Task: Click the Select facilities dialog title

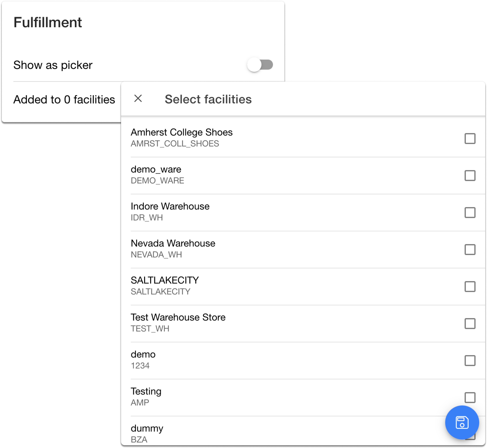Action: click(x=208, y=99)
